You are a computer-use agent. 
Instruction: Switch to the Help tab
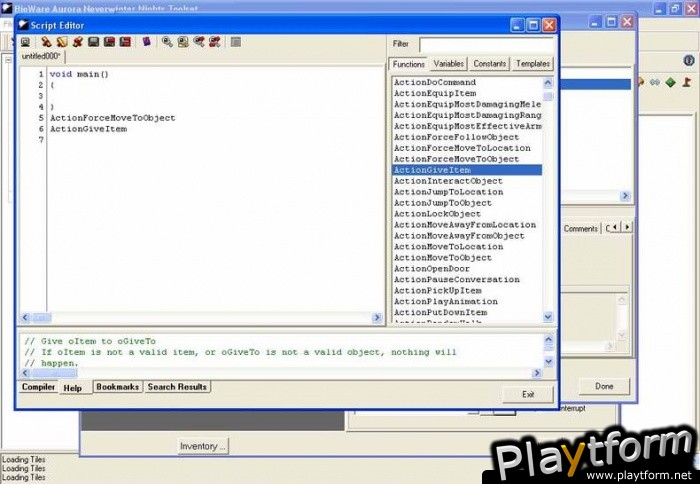pos(73,388)
